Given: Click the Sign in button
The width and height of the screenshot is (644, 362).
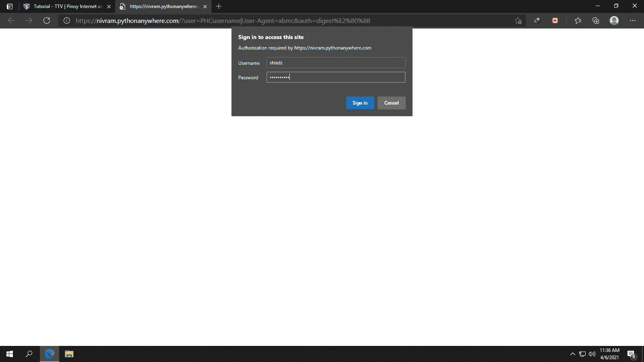Looking at the screenshot, I should coord(360,103).
